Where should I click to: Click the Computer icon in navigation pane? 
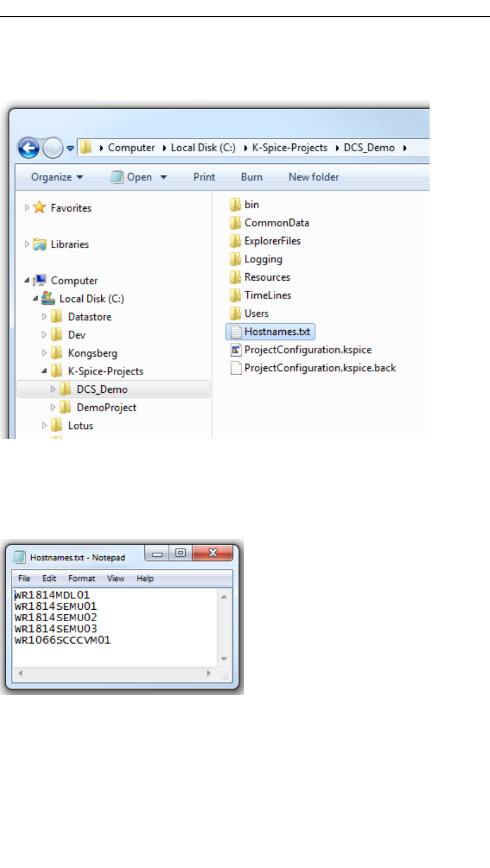point(40,280)
